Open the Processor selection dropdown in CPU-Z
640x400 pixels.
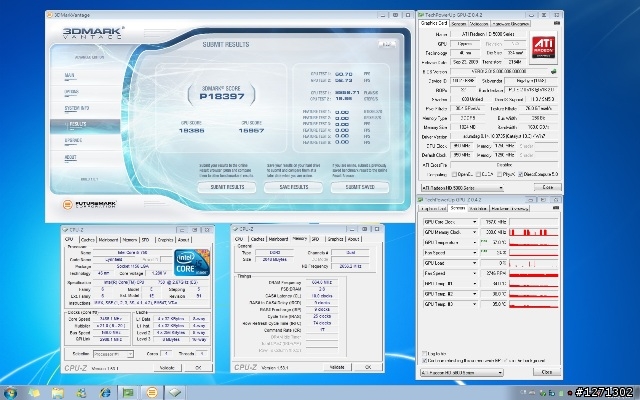click(x=113, y=354)
